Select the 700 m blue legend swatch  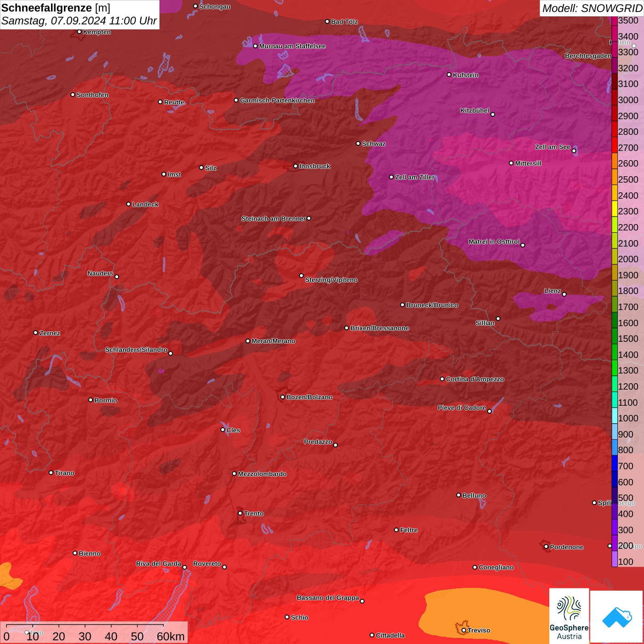[x=614, y=463]
